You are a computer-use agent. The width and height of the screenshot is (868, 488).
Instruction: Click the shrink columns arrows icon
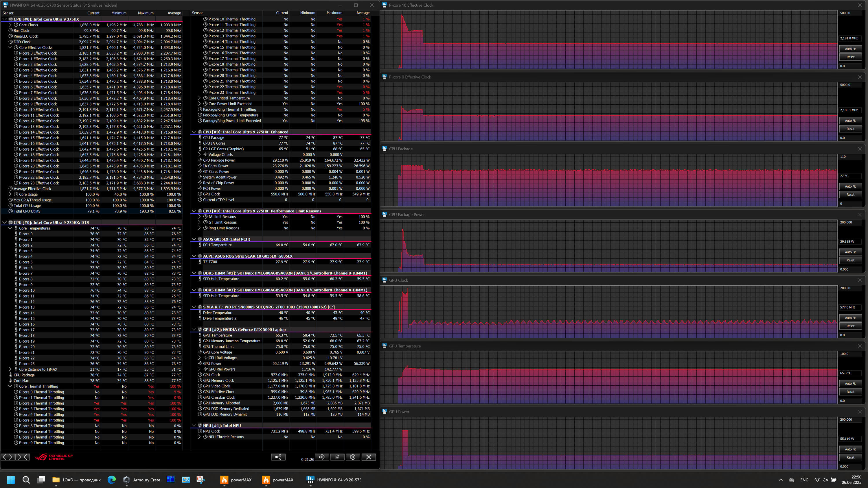point(22,457)
